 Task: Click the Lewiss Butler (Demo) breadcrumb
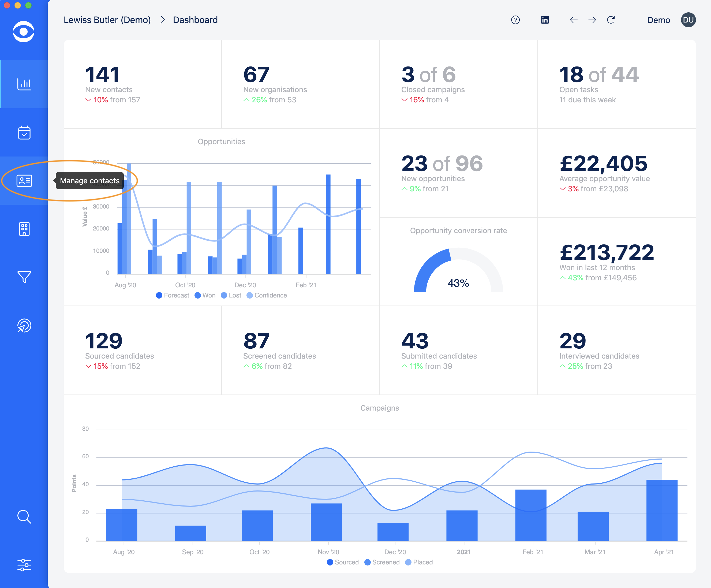107,20
